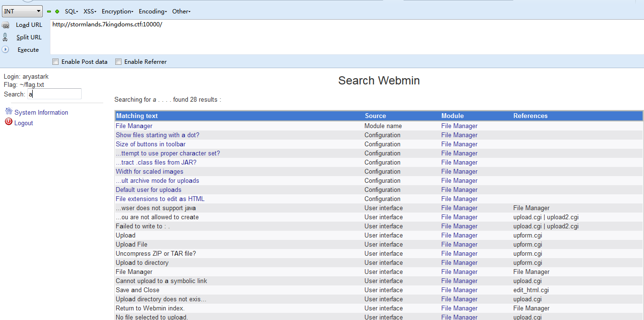Open 'Width for scaled images' result
Image resolution: width=644 pixels, height=320 pixels.
(x=149, y=172)
